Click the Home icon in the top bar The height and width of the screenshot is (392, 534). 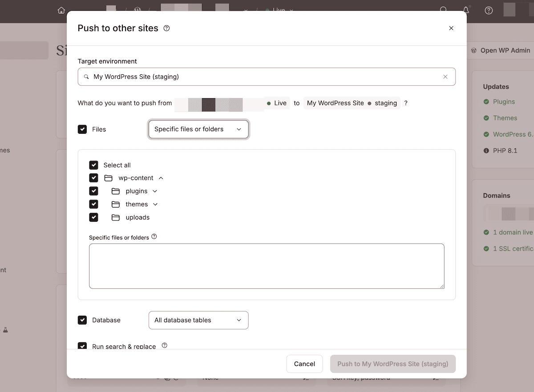pos(61,10)
